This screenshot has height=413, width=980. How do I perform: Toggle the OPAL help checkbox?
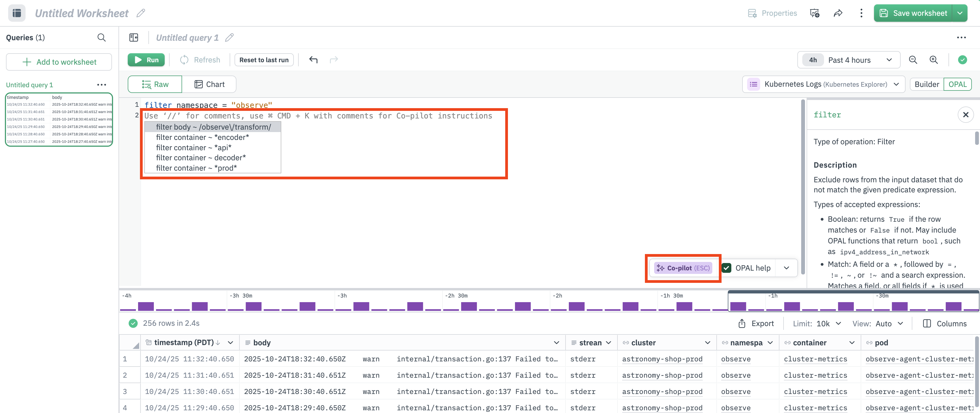727,268
